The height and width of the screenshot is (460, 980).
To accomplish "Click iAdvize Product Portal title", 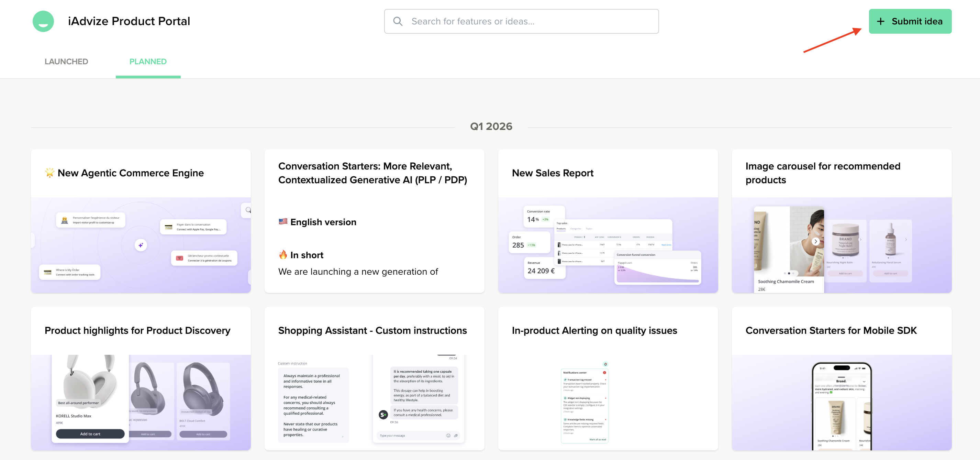I will [x=129, y=21].
